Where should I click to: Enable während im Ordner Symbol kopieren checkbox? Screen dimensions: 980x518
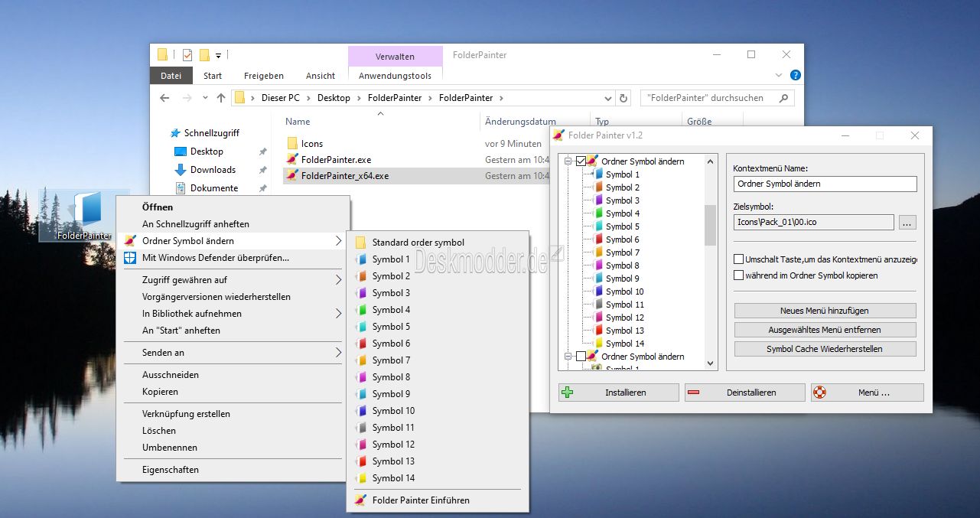coord(739,275)
